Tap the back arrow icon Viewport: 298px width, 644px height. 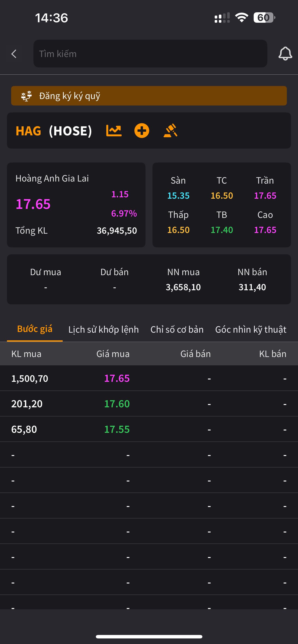click(x=14, y=54)
